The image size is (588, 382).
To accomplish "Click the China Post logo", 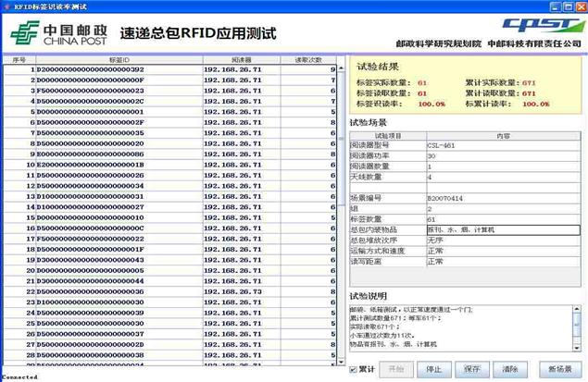I will coord(59,33).
